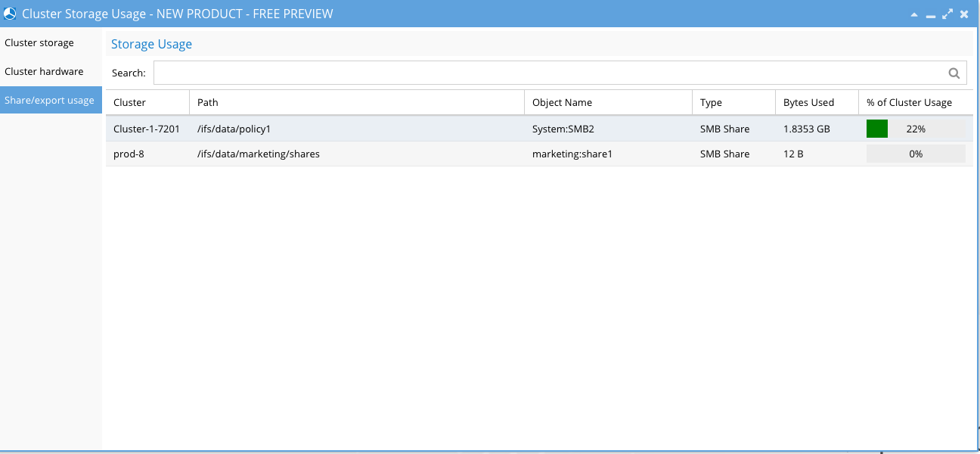Viewport: 980px width, 454px height.
Task: Click the 1.8353 GB bytes value
Action: tap(807, 129)
